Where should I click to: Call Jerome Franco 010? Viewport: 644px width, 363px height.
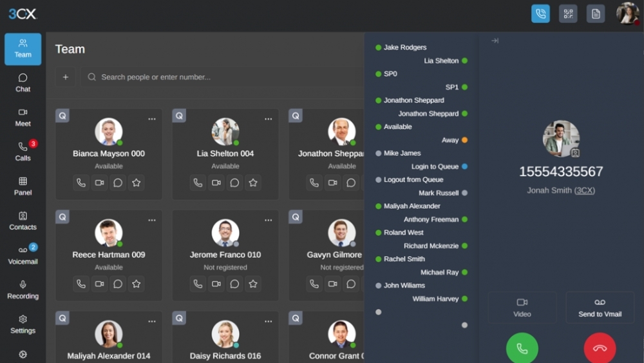pos(198,284)
